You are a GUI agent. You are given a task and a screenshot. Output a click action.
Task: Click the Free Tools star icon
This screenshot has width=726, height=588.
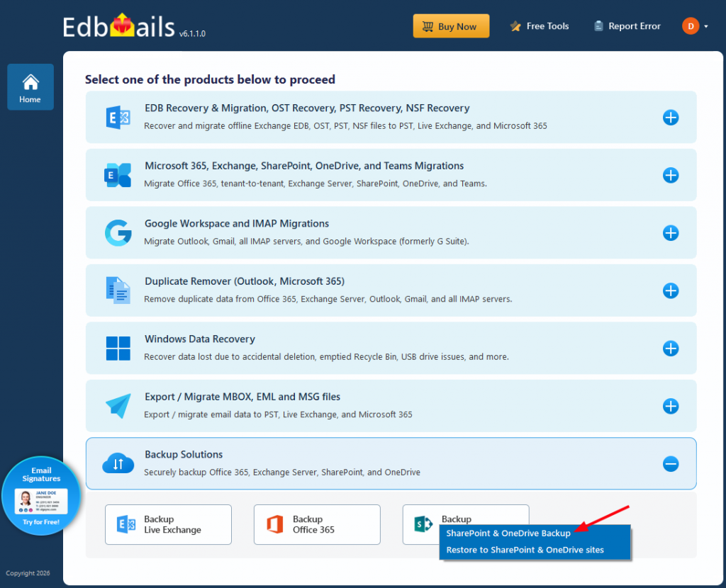(x=515, y=26)
